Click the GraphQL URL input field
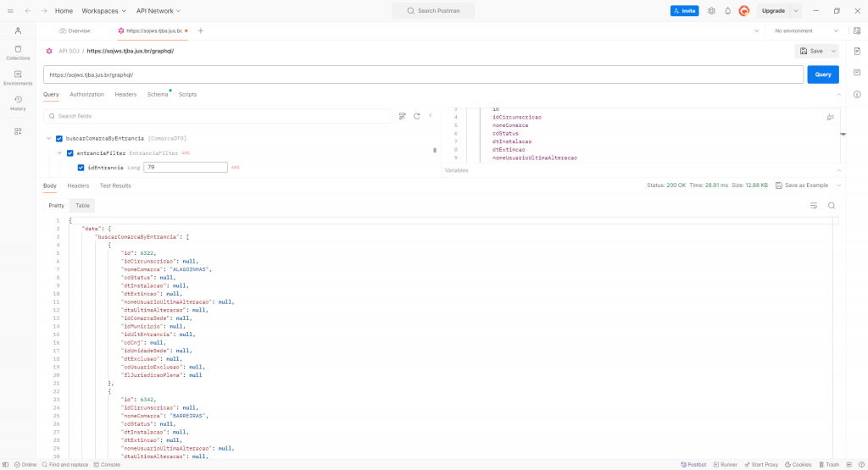868x470 pixels. click(x=422, y=75)
